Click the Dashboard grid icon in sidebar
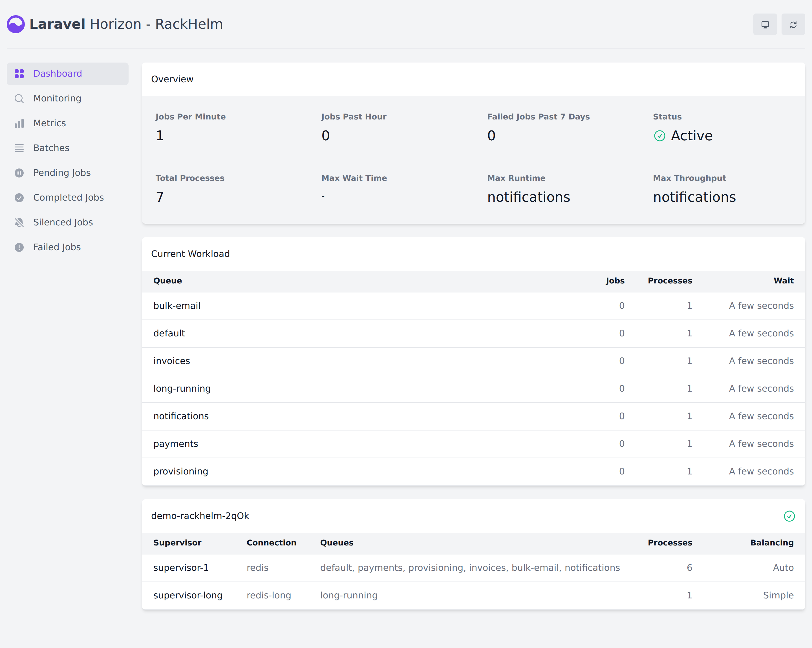Image resolution: width=812 pixels, height=648 pixels. (x=19, y=74)
